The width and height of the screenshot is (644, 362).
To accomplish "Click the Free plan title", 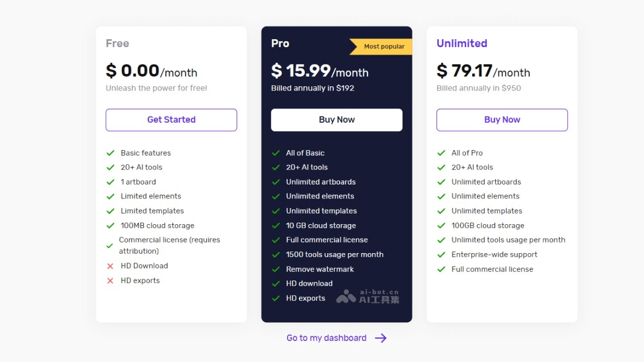I will (x=118, y=43).
